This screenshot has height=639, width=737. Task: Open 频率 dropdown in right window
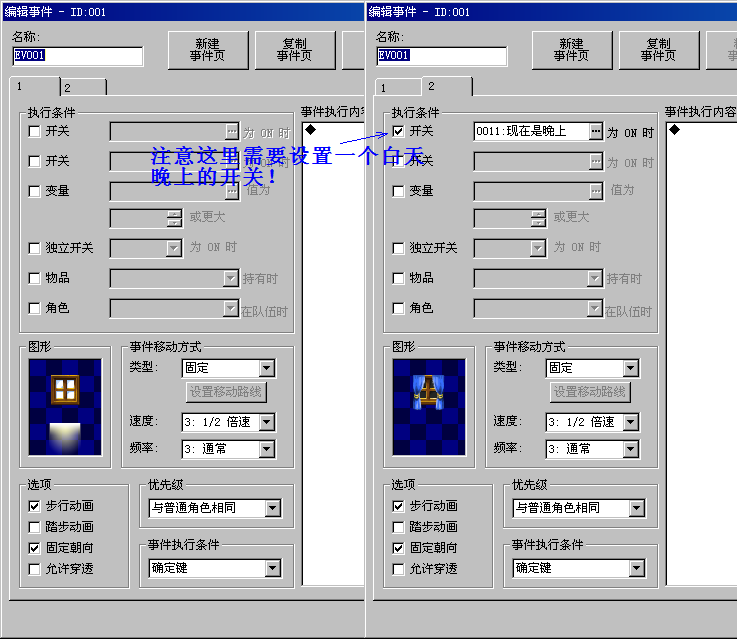point(593,449)
